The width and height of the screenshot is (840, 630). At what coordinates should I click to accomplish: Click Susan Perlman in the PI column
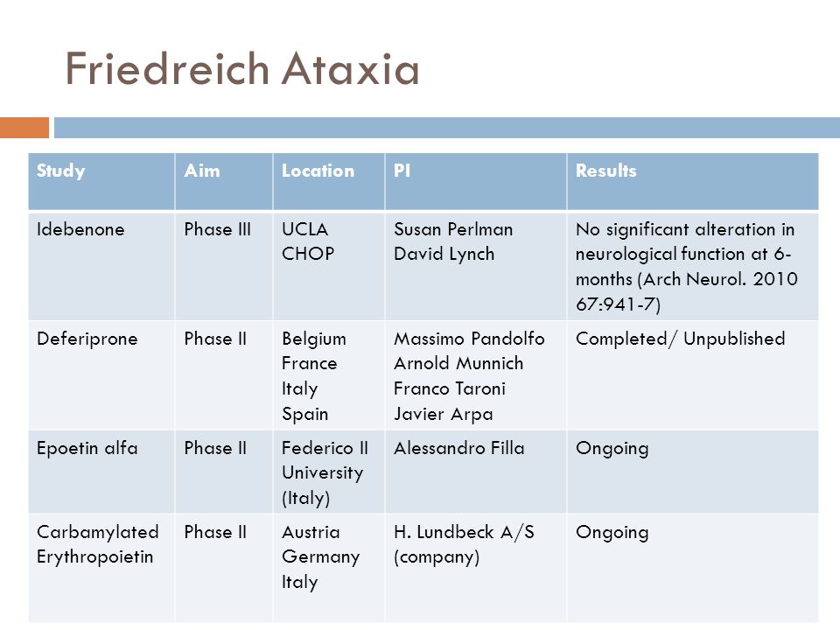pos(453,229)
